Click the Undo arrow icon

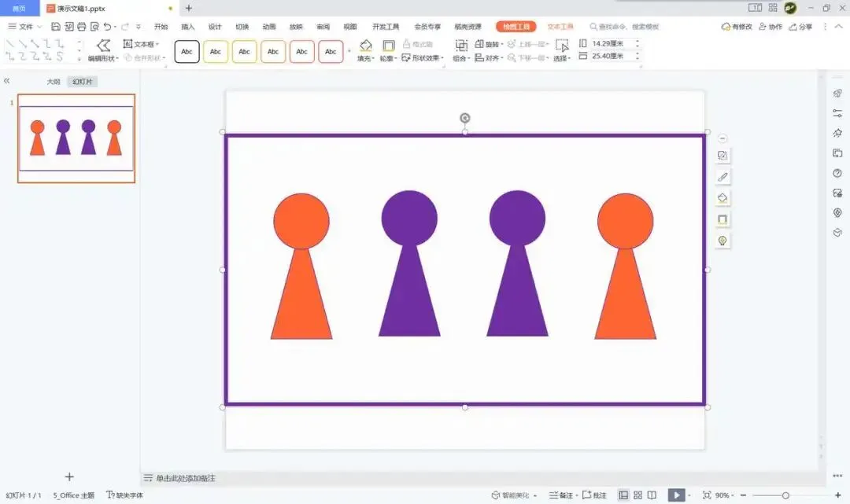coord(107,27)
